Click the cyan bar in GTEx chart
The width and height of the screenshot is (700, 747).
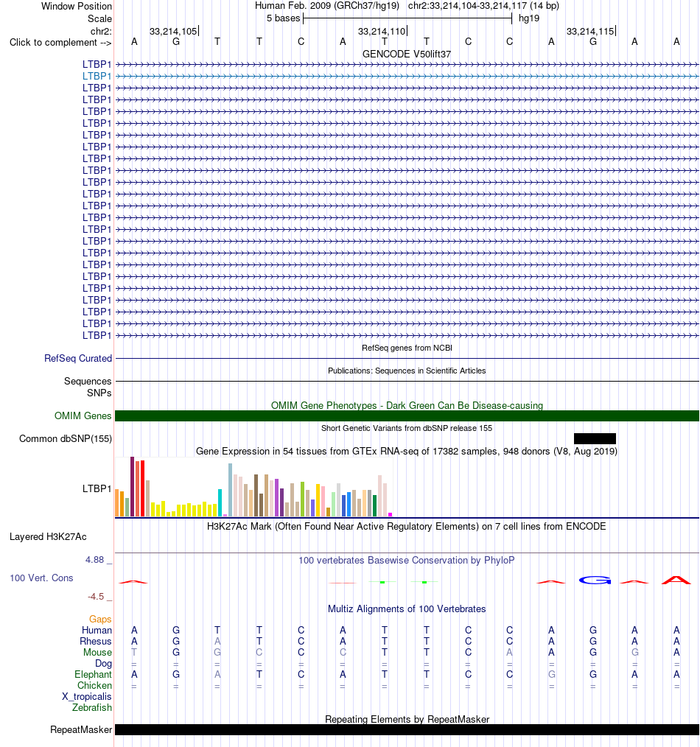point(220,502)
